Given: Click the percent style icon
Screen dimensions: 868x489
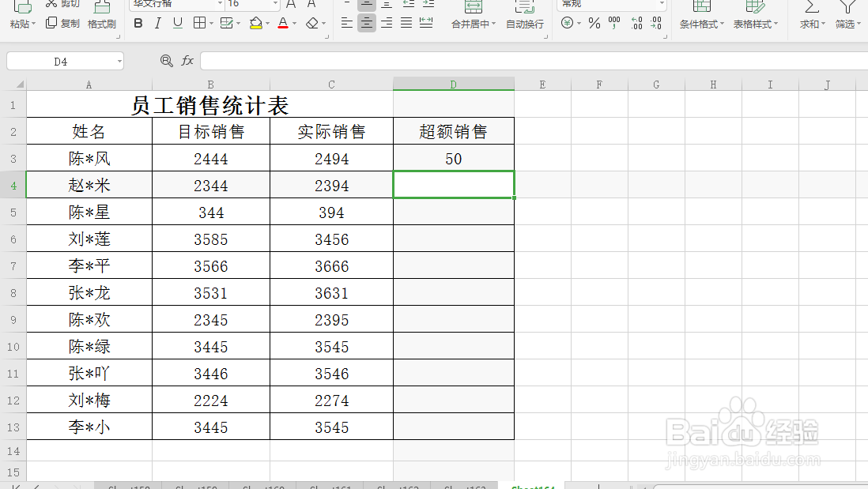Looking at the screenshot, I should pos(594,23).
